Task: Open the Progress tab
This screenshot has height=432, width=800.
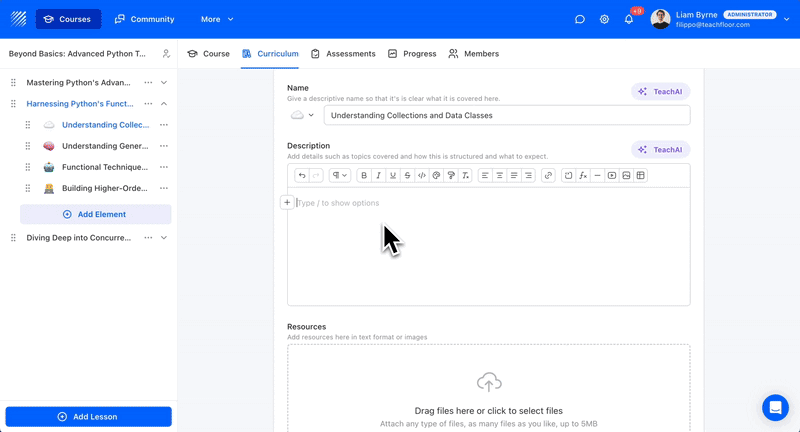Action: [x=412, y=54]
